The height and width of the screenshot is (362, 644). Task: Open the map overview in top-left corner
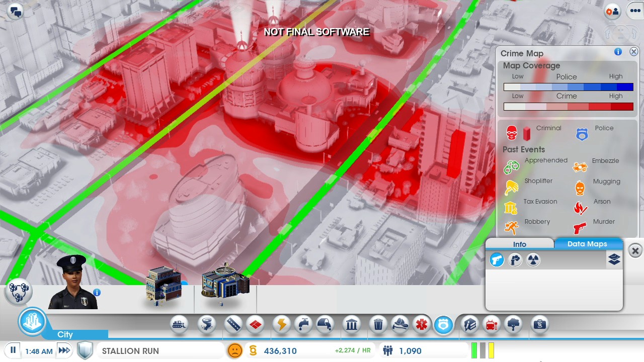(x=15, y=11)
